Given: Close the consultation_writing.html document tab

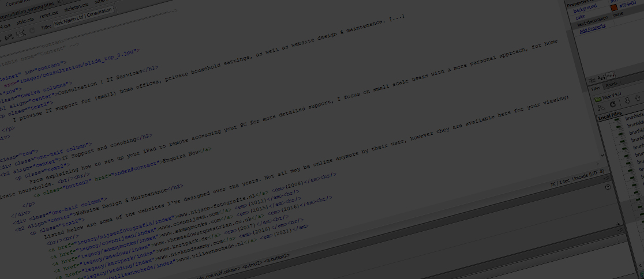Looking at the screenshot, I should pos(58,3).
